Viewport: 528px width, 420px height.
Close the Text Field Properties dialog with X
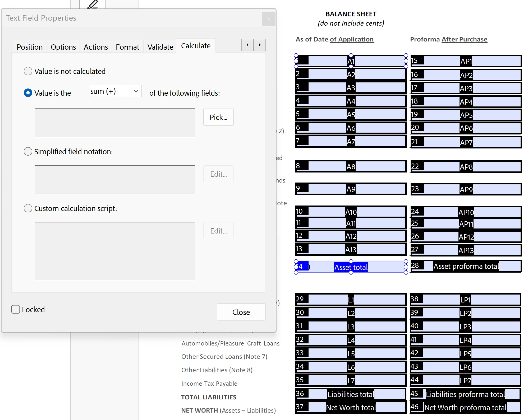click(269, 19)
